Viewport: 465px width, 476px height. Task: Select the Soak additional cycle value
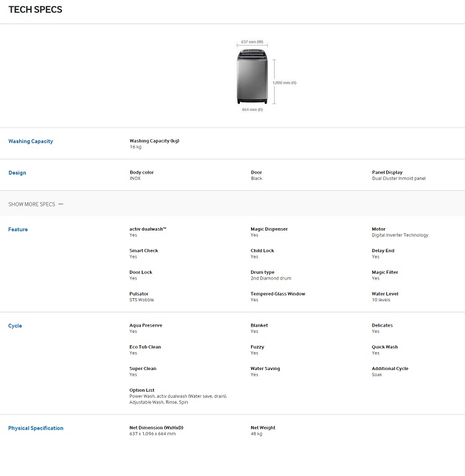click(377, 374)
